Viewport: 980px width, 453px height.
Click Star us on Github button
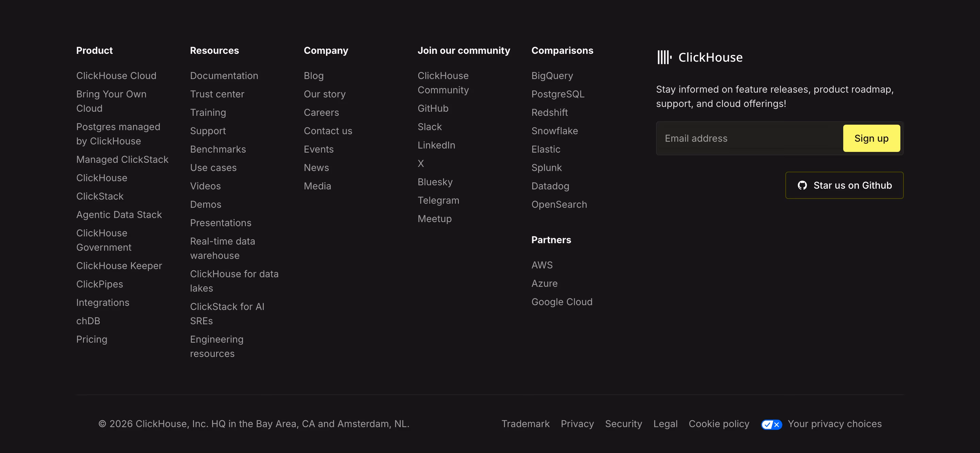click(x=844, y=185)
